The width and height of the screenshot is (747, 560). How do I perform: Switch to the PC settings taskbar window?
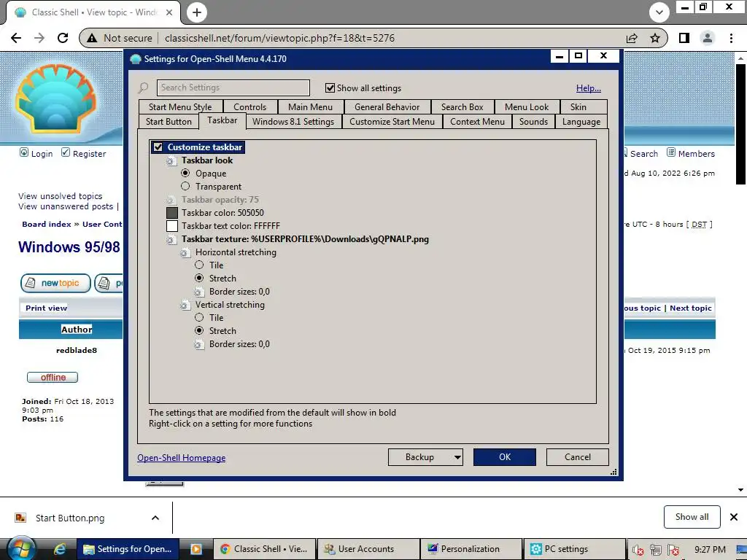574,549
